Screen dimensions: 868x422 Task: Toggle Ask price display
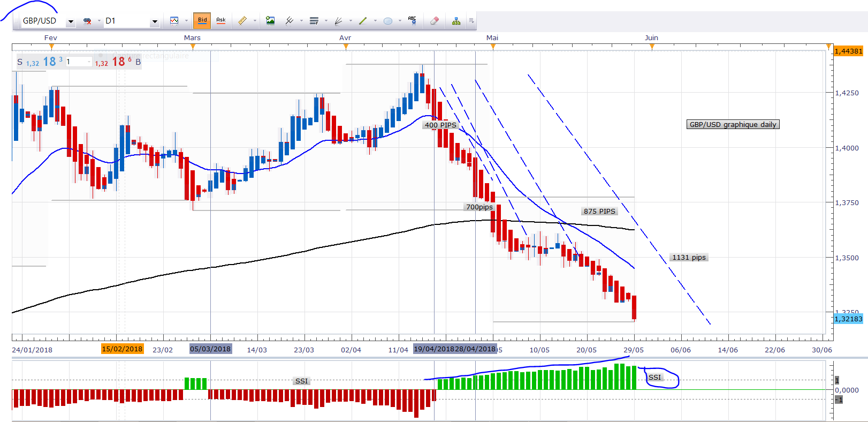tap(221, 20)
